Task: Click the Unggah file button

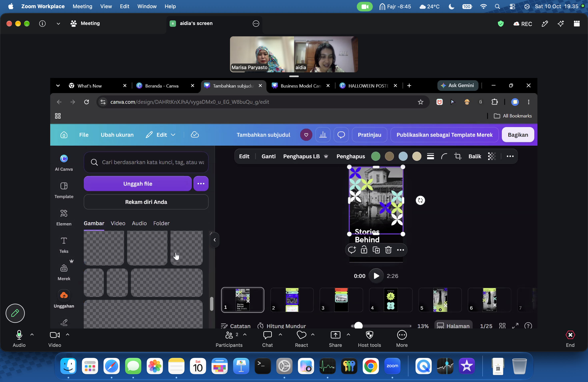Action: click(x=138, y=184)
